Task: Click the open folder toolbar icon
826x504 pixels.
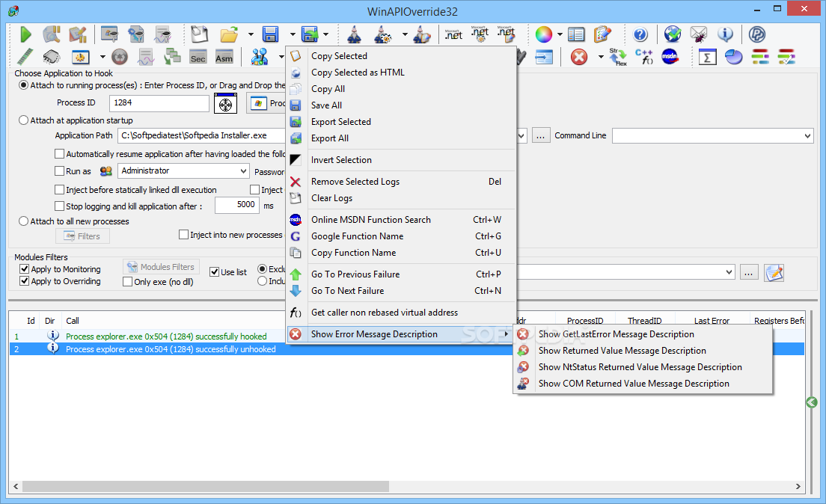Action: 229,34
